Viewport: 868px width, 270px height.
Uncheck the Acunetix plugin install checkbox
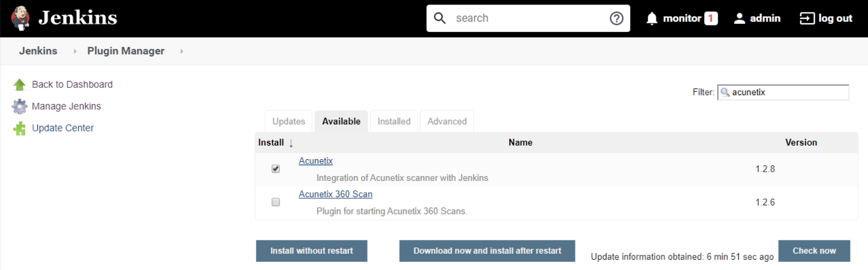[x=276, y=169]
